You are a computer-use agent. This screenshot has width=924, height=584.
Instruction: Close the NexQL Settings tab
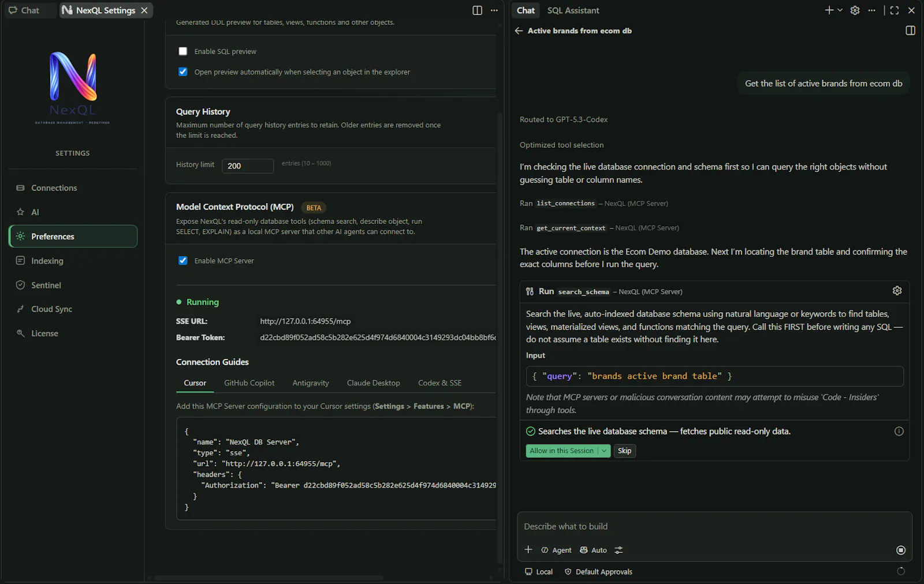coord(144,10)
